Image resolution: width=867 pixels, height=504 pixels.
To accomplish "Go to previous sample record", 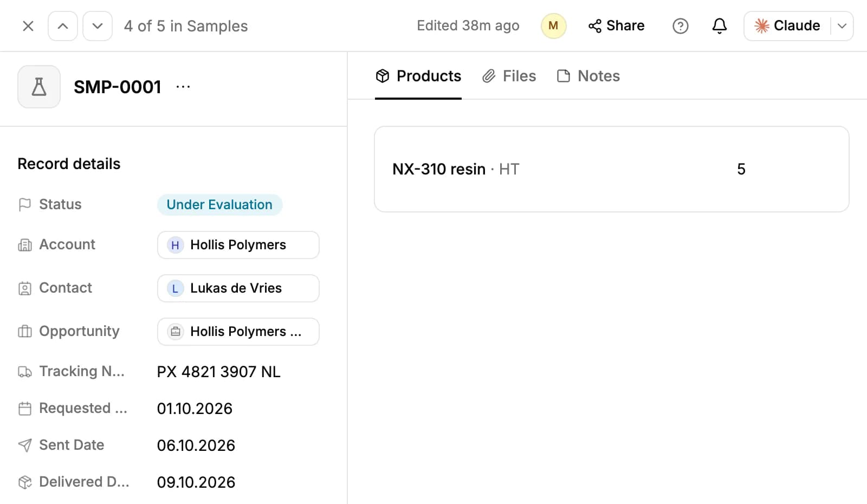I will pyautogui.click(x=63, y=26).
